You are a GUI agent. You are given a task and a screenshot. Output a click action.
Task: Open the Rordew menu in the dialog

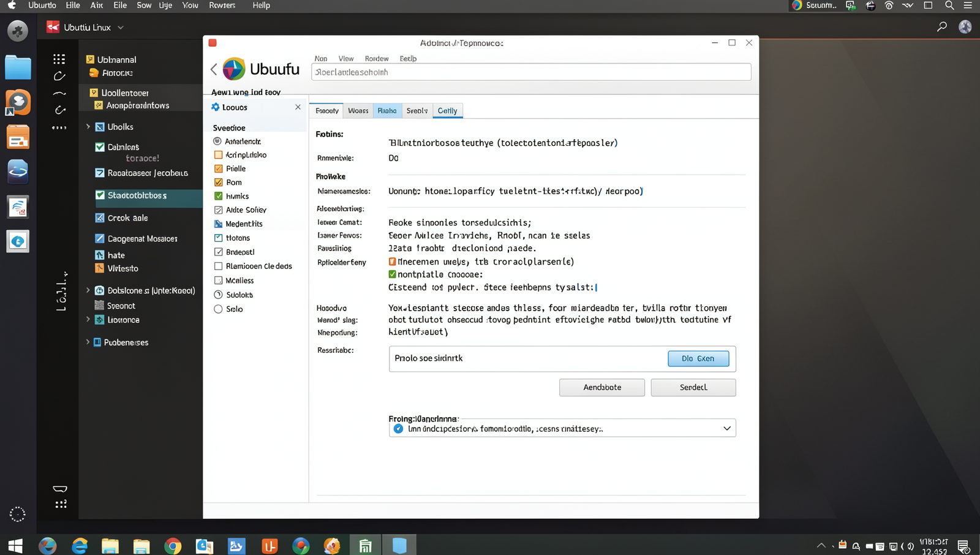click(x=377, y=59)
